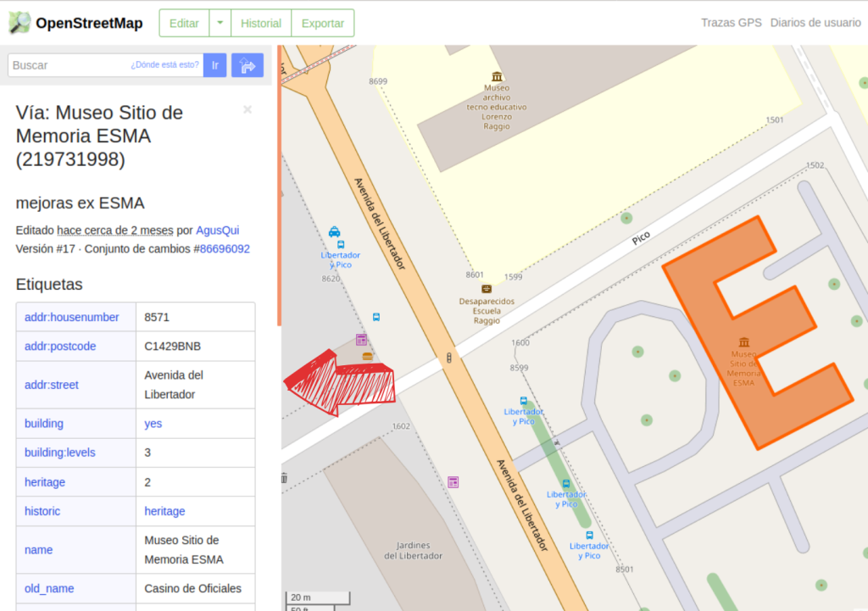This screenshot has height=611, width=868.
Task: Select the waste bin icon at the map's left edge
Action: pos(284,478)
